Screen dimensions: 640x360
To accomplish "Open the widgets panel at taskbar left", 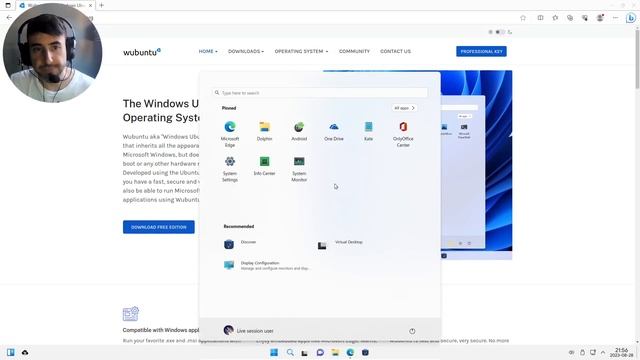I will point(11,352).
